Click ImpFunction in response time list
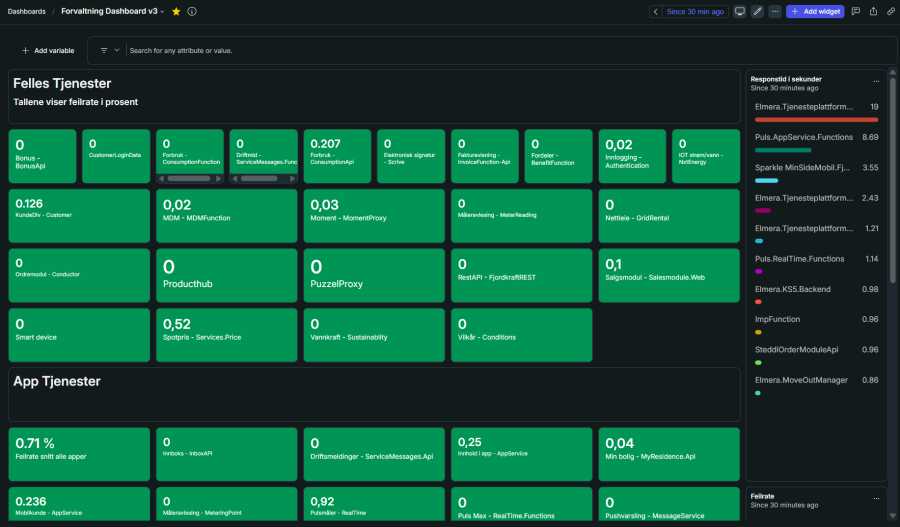This screenshot has width=900, height=527. pyautogui.click(x=777, y=319)
